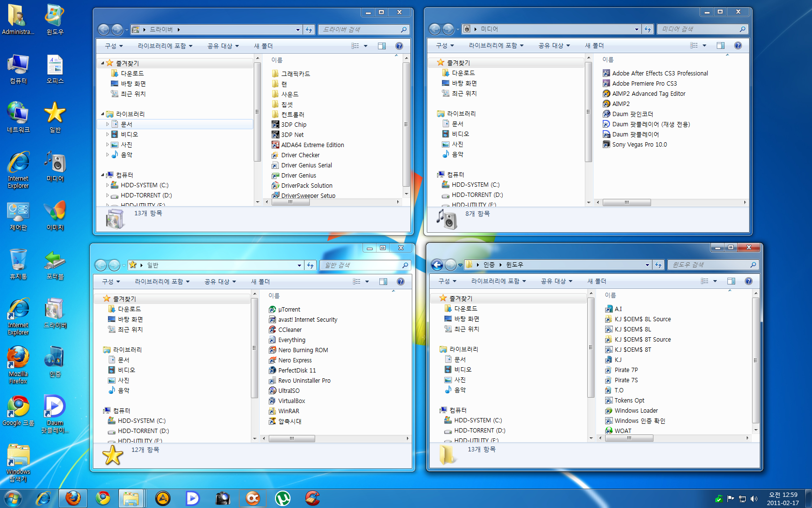Image resolution: width=812 pixels, height=508 pixels.
Task: Open Windows 탐색기 desktop shortcut
Action: click(x=18, y=463)
